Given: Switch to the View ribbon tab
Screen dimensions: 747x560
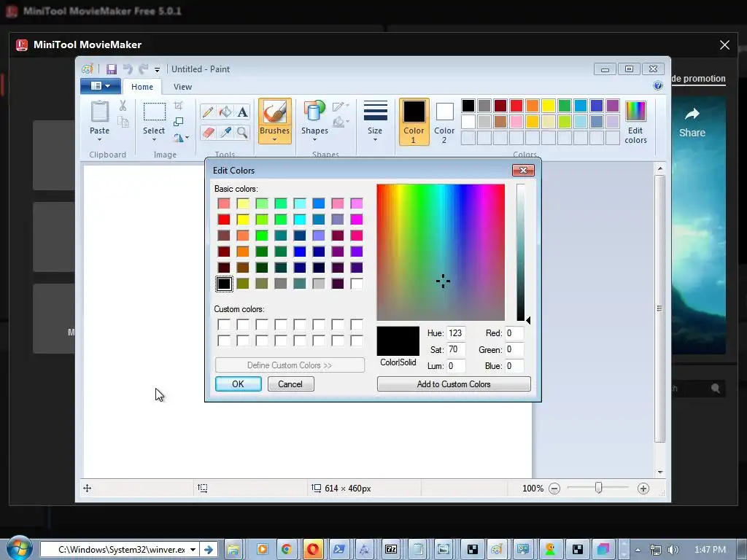Looking at the screenshot, I should pyautogui.click(x=182, y=87).
